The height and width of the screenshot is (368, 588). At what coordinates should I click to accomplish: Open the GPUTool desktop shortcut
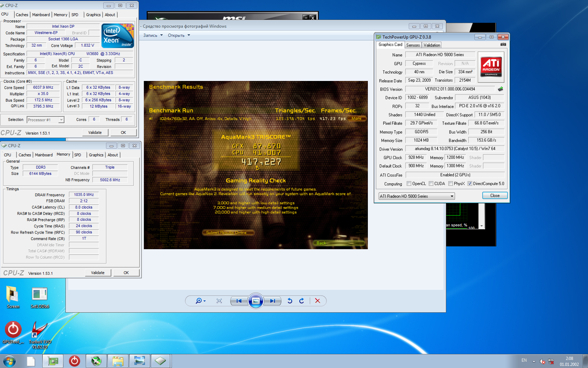(x=13, y=332)
